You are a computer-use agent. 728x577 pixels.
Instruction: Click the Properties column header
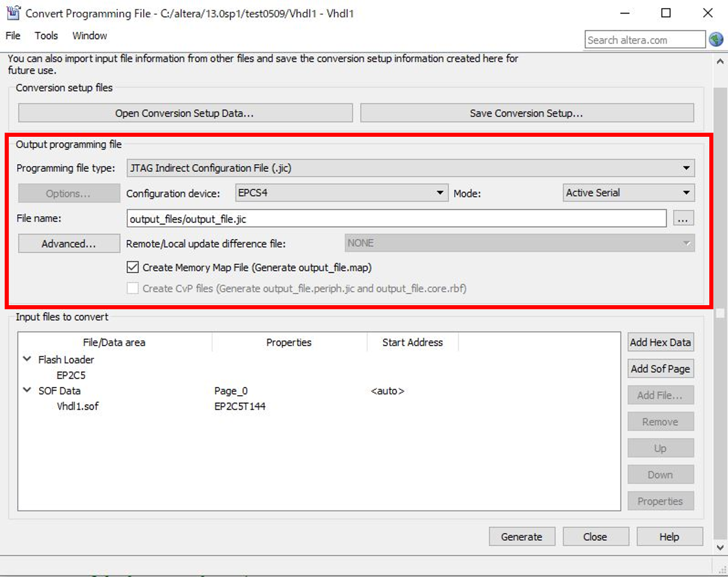289,343
